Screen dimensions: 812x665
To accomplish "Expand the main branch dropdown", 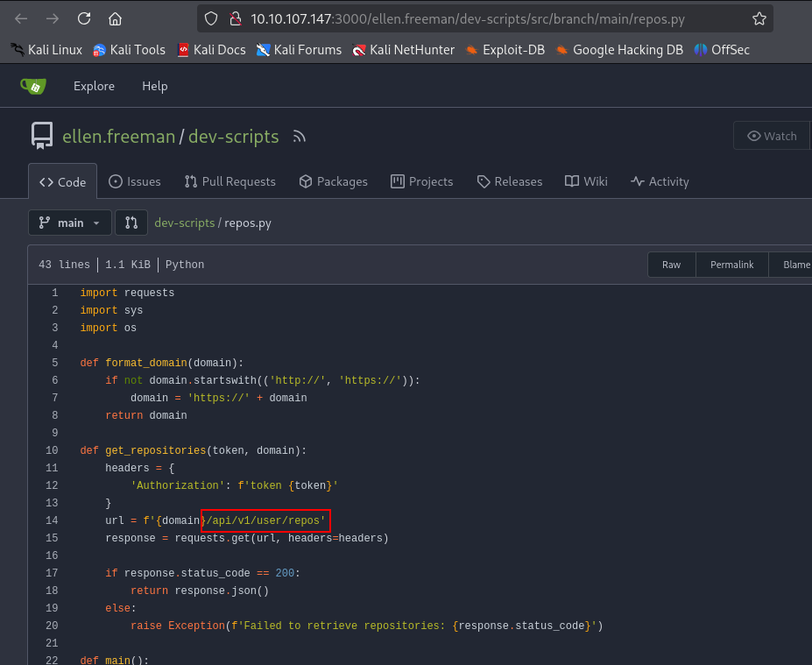I will (x=70, y=223).
